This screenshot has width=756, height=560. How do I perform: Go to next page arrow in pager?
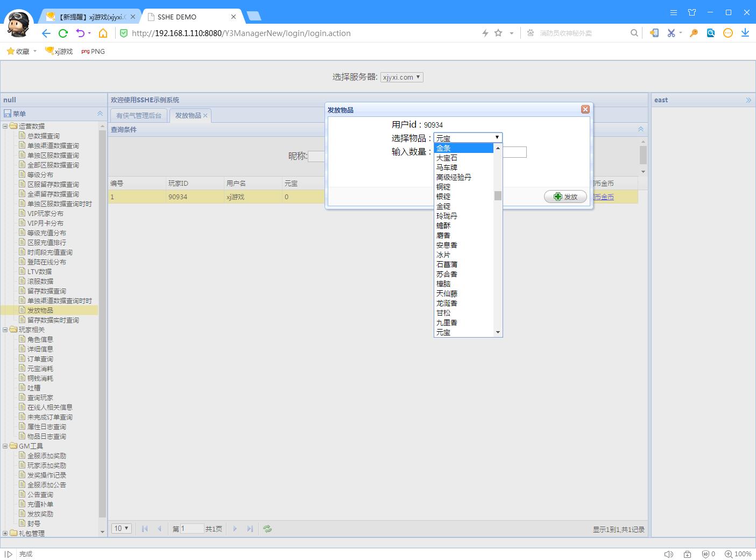click(235, 529)
